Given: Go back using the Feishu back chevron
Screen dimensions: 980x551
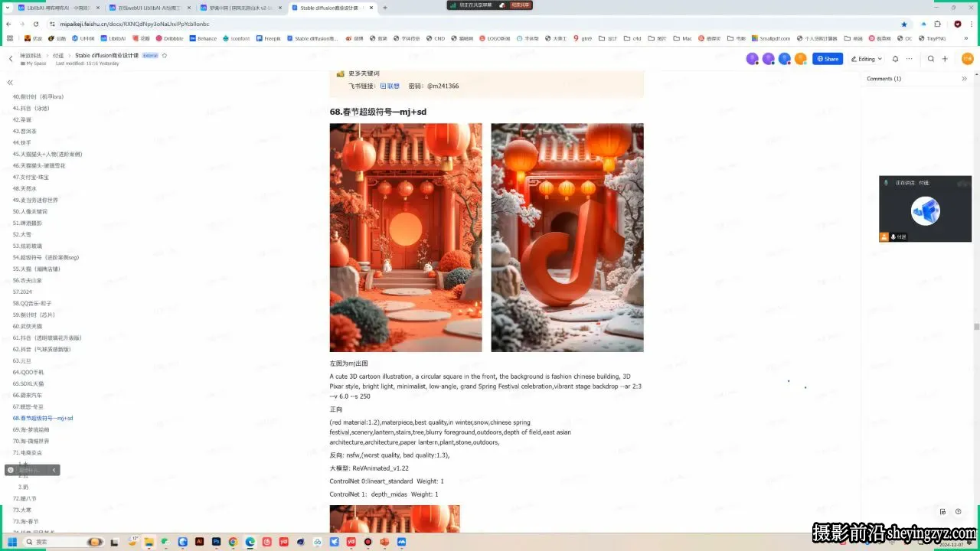Looking at the screenshot, I should (11, 59).
